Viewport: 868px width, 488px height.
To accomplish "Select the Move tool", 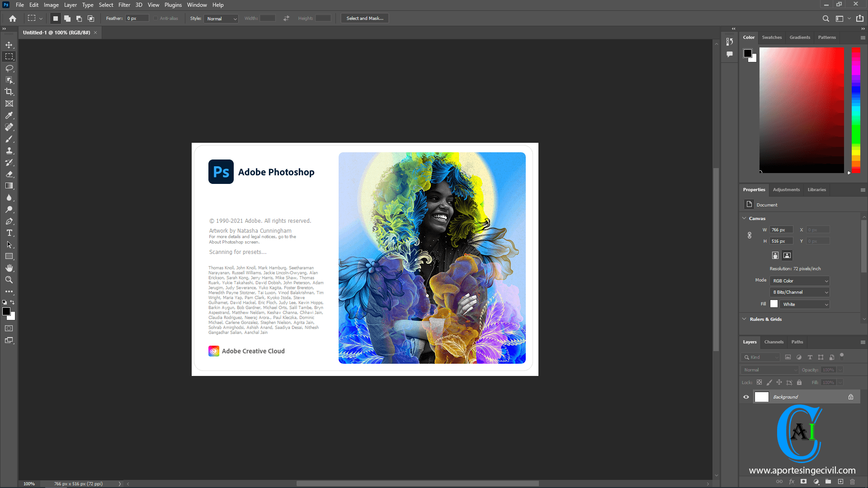I will [8, 45].
